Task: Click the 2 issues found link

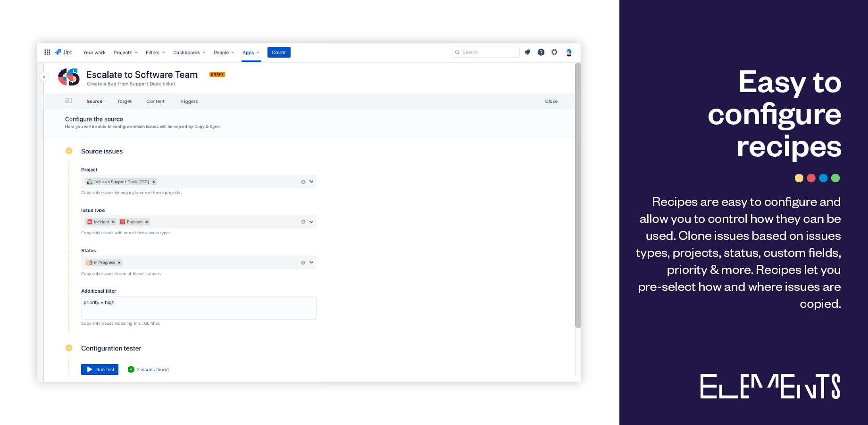Action: point(153,370)
